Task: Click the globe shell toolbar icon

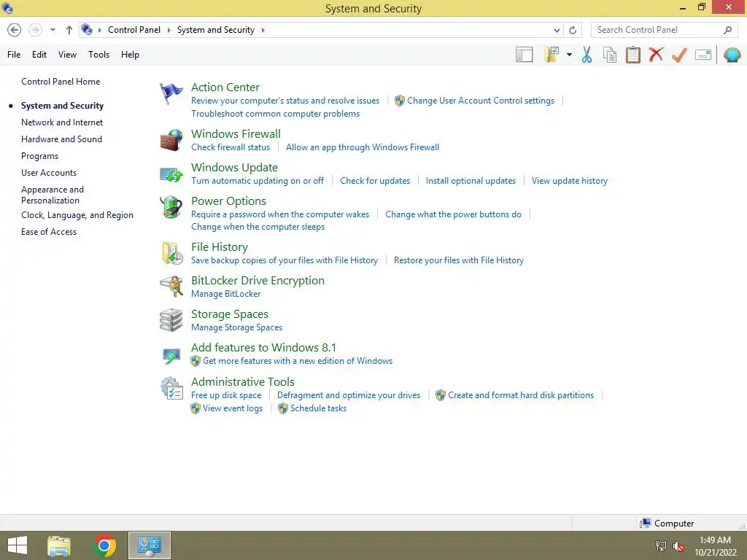Action: (x=732, y=55)
